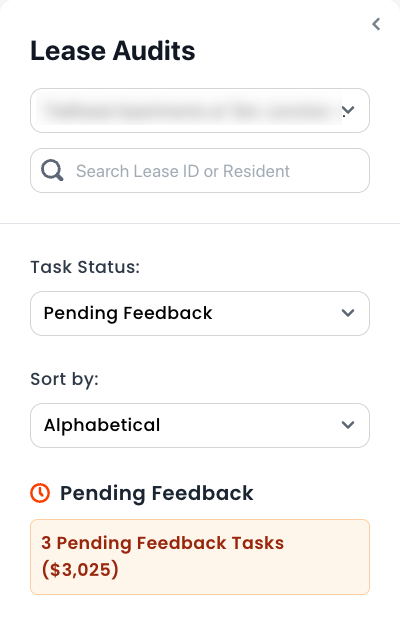Select the 3 Pending Feedback Tasks banner
This screenshot has height=622, width=400.
200,557
